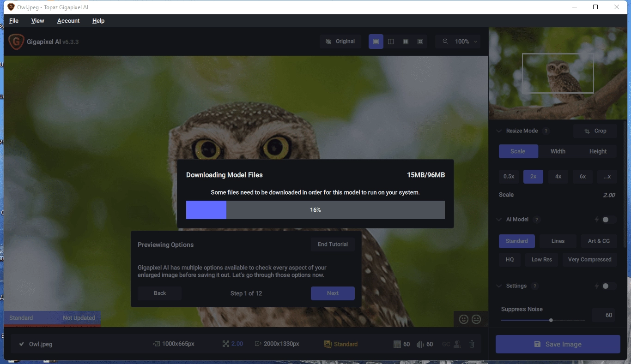Toggle the Settings auto switch
This screenshot has height=364, width=631.
608,286
